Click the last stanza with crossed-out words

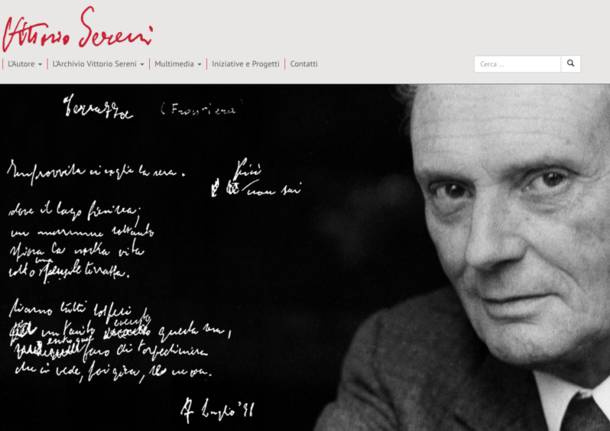pos(120,342)
